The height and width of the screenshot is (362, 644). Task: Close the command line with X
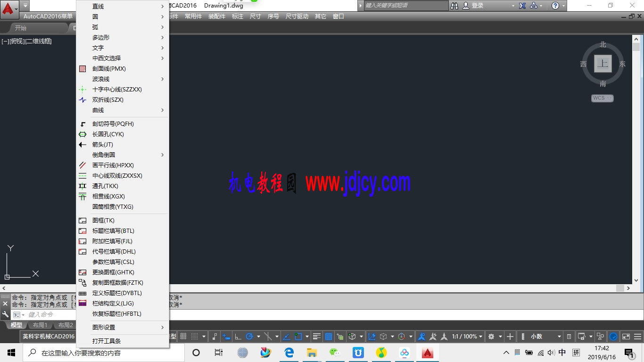pos(5,304)
